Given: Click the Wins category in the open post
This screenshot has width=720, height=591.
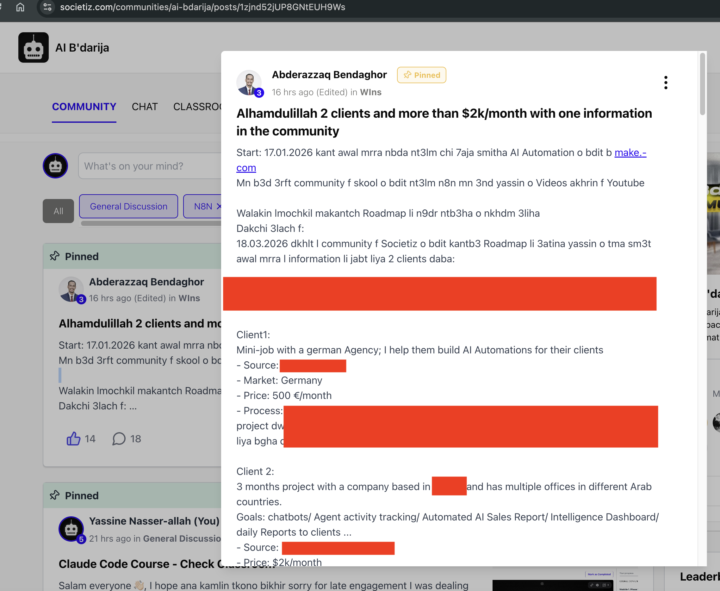Looking at the screenshot, I should tap(371, 92).
